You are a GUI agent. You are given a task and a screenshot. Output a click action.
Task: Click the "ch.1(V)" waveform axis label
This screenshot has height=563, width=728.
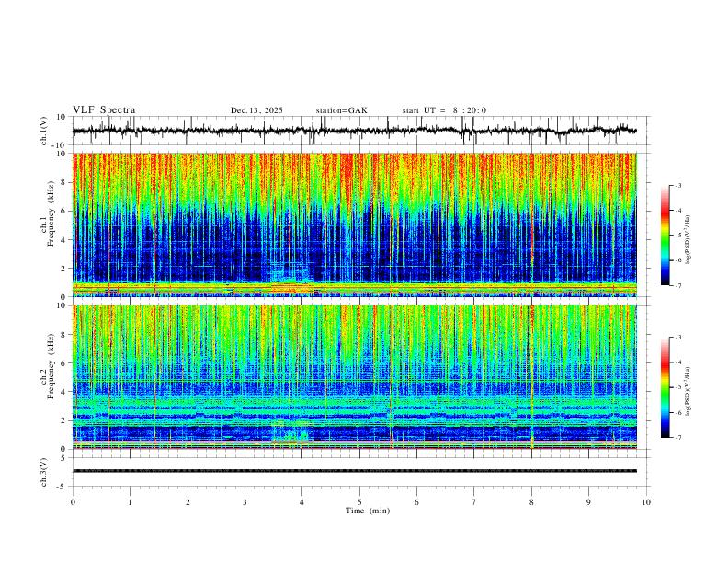click(43, 131)
